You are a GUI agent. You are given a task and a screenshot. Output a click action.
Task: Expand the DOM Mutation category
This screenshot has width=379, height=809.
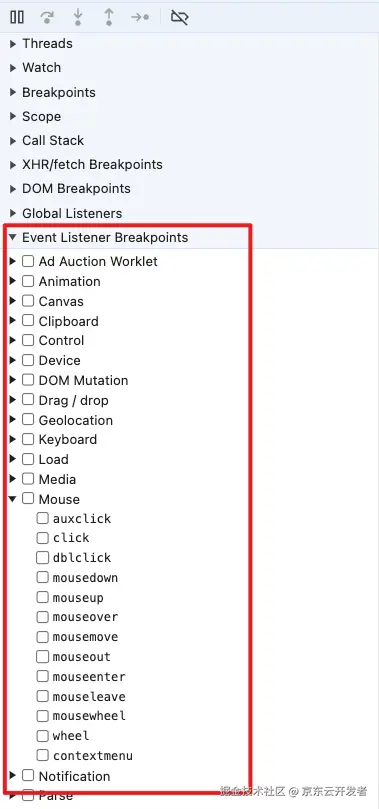point(13,380)
